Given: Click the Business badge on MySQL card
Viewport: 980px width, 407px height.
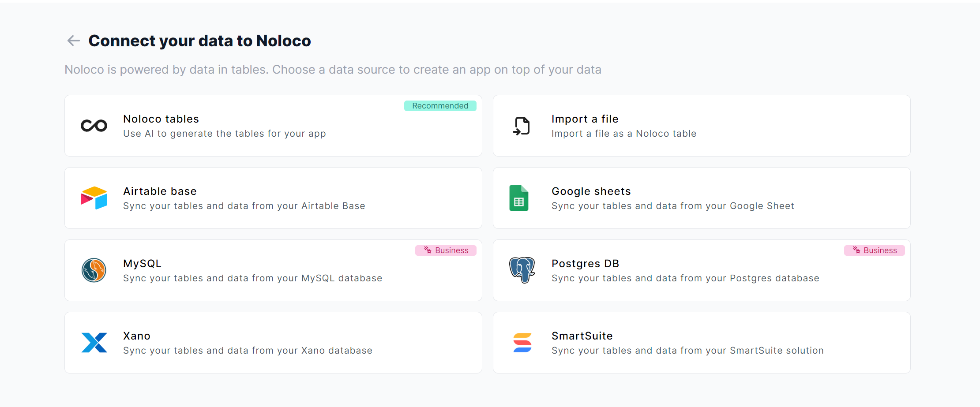Looking at the screenshot, I should [x=446, y=250].
